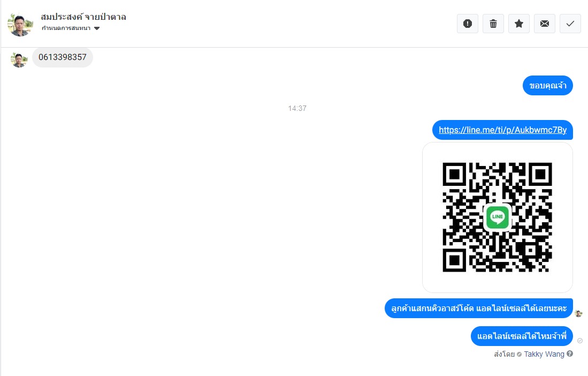This screenshot has height=376, width=588.
Task: Click seen-by avatar next to QR scan message
Action: point(578,313)
